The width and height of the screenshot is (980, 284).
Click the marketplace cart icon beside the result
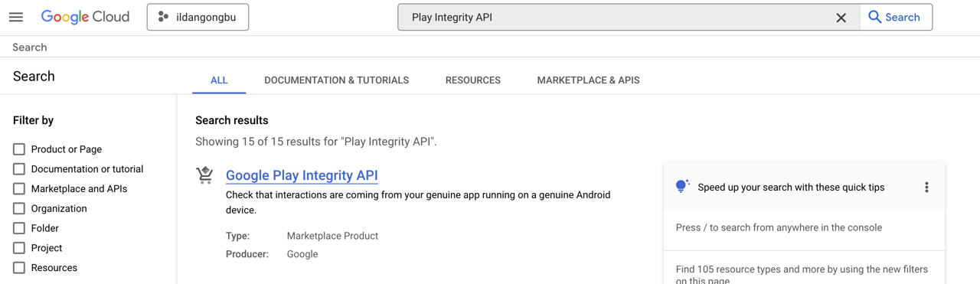pos(204,175)
